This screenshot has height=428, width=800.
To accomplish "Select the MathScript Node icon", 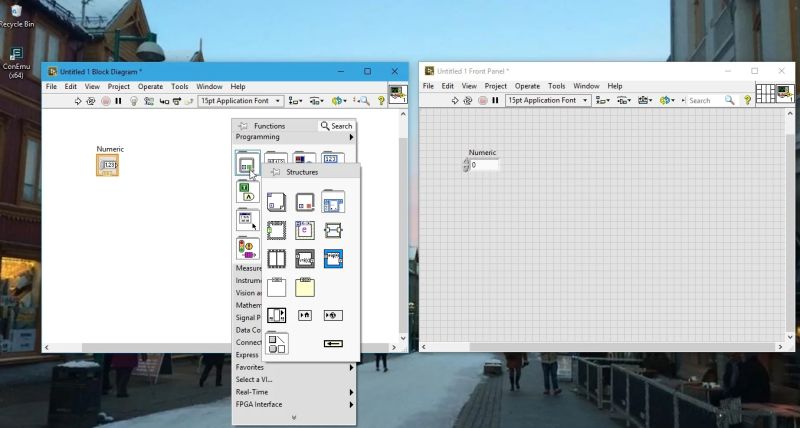I will click(x=305, y=259).
